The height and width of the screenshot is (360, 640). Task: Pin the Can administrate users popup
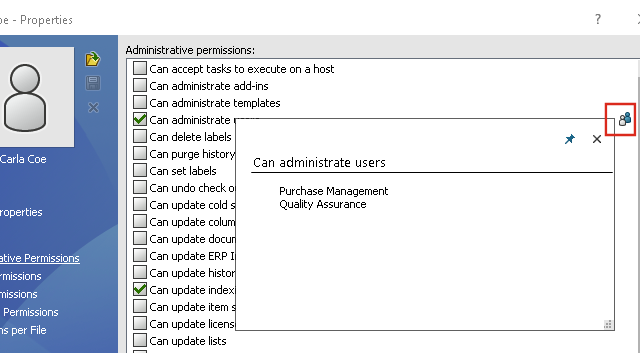tap(570, 139)
